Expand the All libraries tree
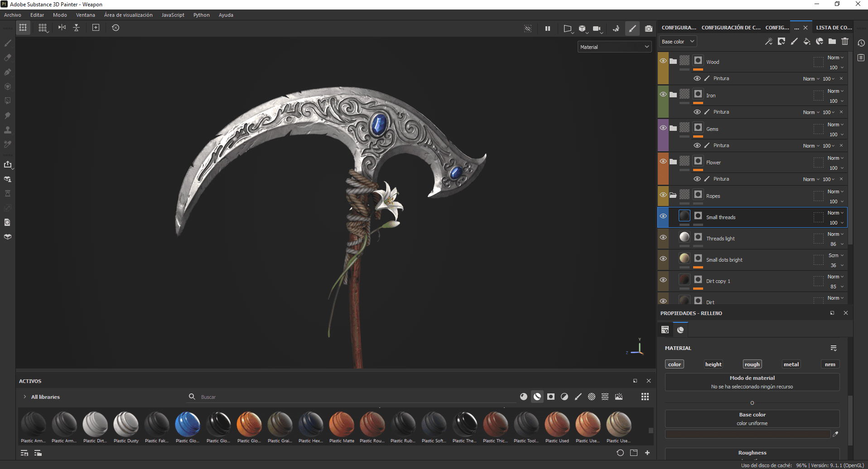Viewport: 868px width, 469px height. (x=24, y=397)
